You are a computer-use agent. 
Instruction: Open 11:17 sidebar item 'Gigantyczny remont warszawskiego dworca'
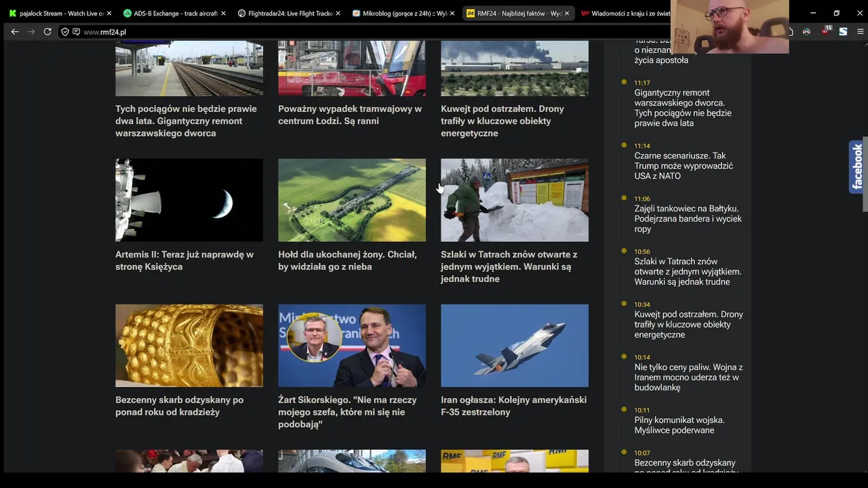pos(683,108)
